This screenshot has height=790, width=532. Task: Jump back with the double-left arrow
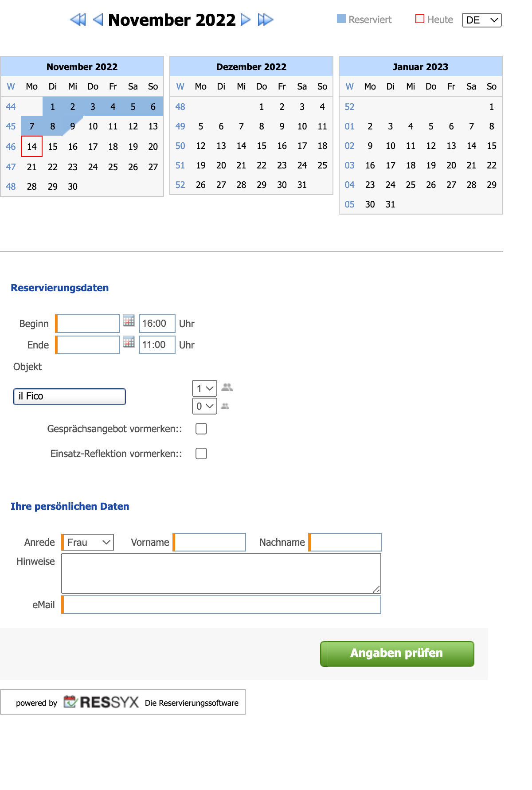click(78, 20)
